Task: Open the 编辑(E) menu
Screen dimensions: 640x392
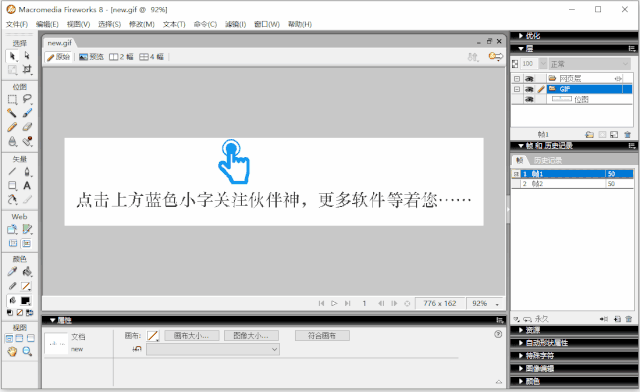Action: [47, 24]
